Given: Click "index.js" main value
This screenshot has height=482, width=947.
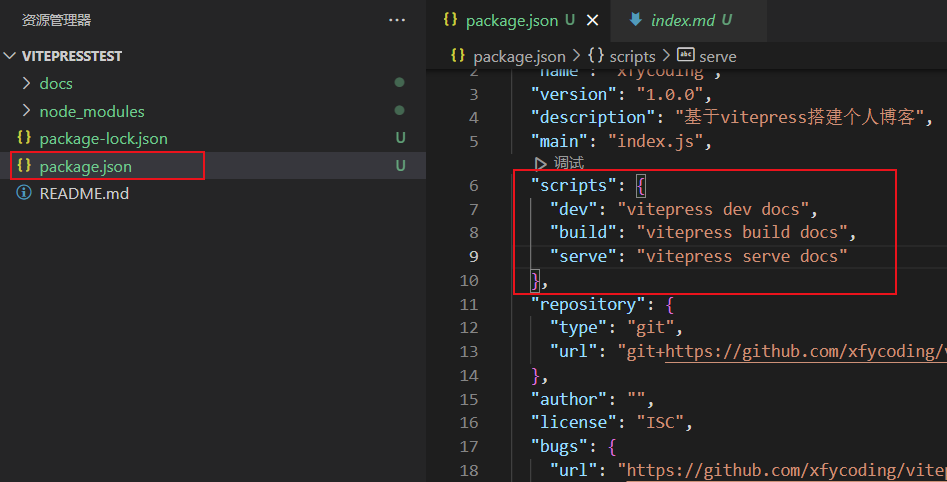Looking at the screenshot, I should [656, 141].
